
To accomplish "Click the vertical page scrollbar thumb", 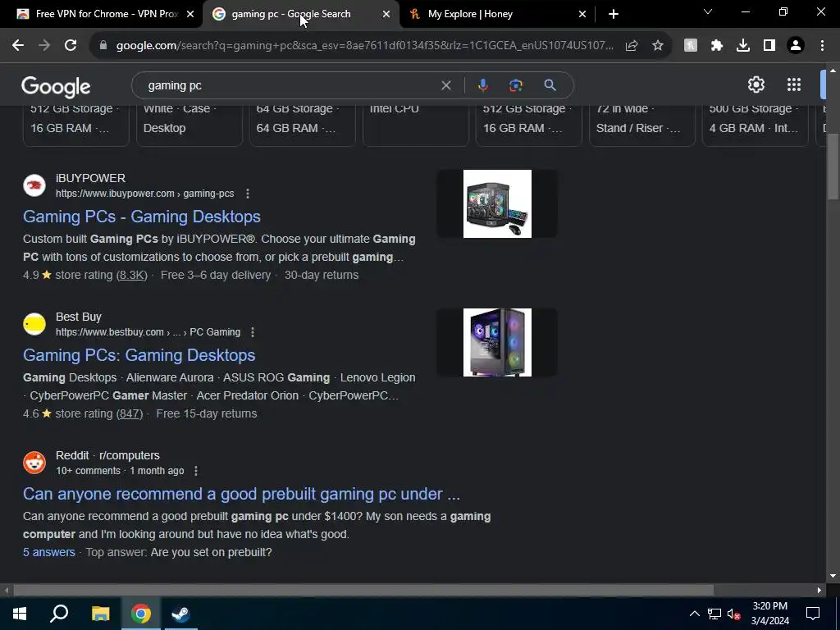I will coord(833,166).
